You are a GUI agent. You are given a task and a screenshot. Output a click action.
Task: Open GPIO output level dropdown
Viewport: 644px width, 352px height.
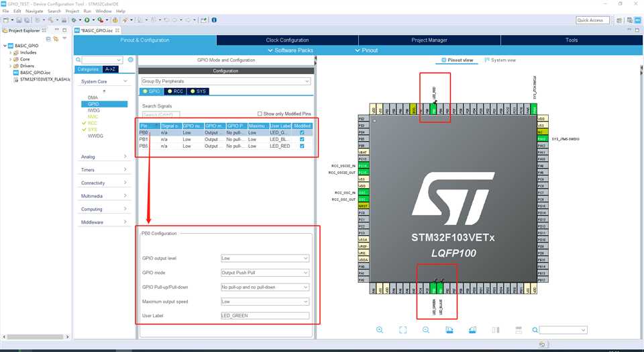[x=265, y=258]
